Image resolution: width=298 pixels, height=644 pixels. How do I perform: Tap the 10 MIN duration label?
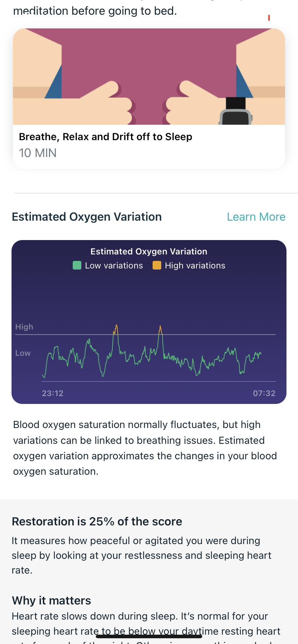38,153
